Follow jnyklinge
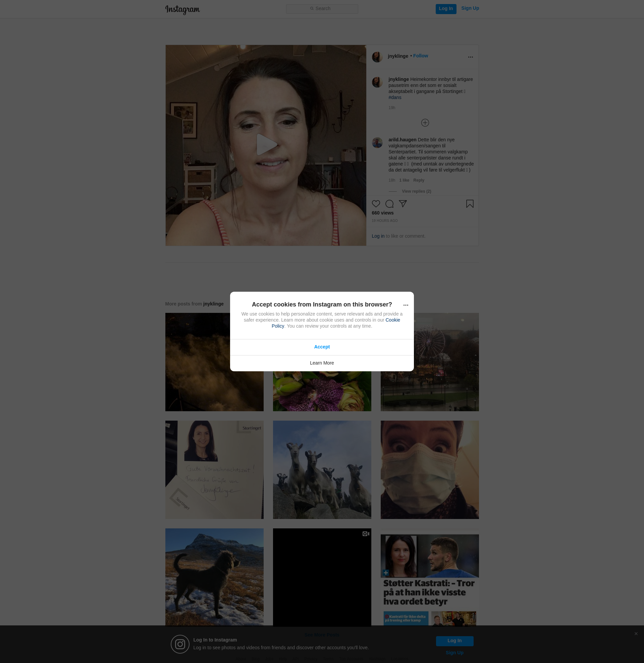This screenshot has width=644, height=663. 420,56
